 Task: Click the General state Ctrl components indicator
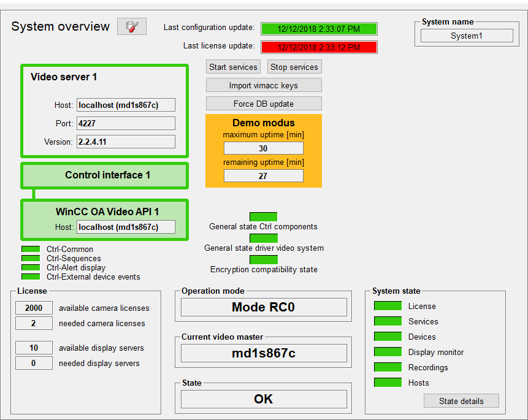tap(262, 216)
